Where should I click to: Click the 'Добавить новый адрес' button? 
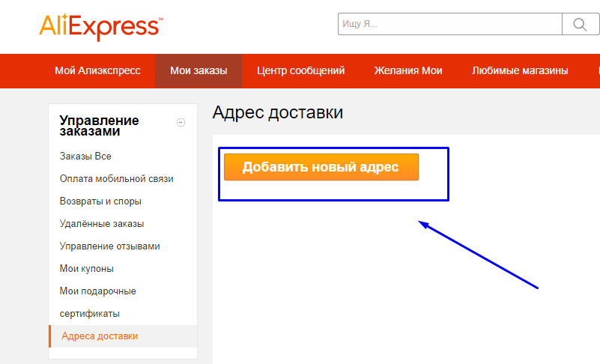coord(321,167)
